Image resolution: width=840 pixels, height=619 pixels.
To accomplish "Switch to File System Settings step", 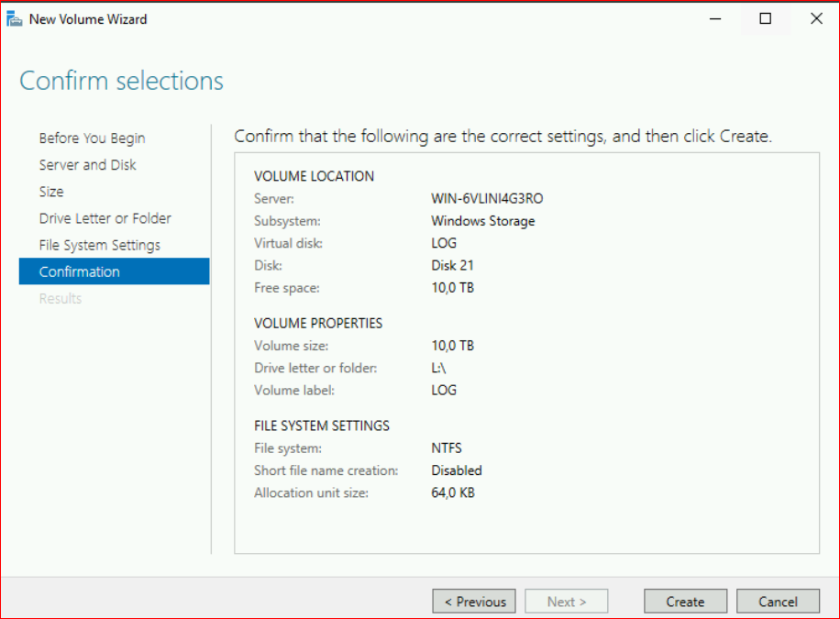I will tap(99, 245).
